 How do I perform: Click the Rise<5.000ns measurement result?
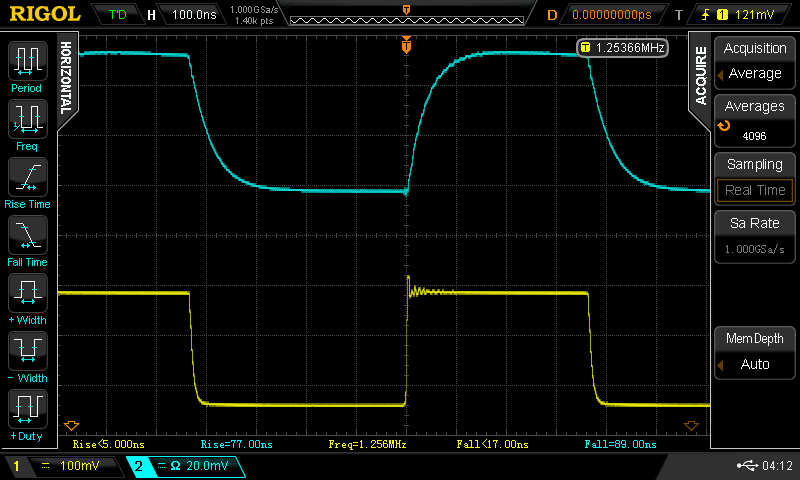(x=109, y=444)
